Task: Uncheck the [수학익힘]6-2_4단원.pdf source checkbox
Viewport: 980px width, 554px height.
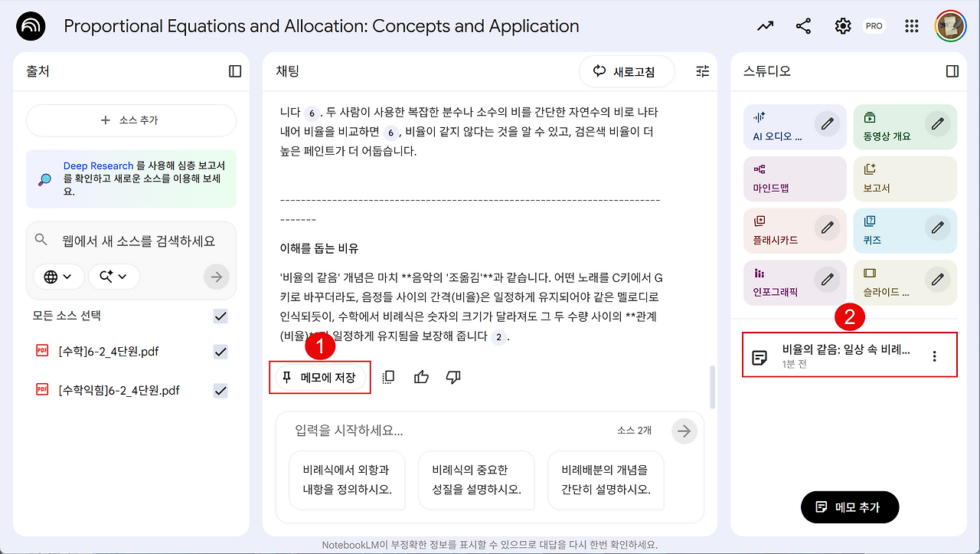Action: point(220,391)
